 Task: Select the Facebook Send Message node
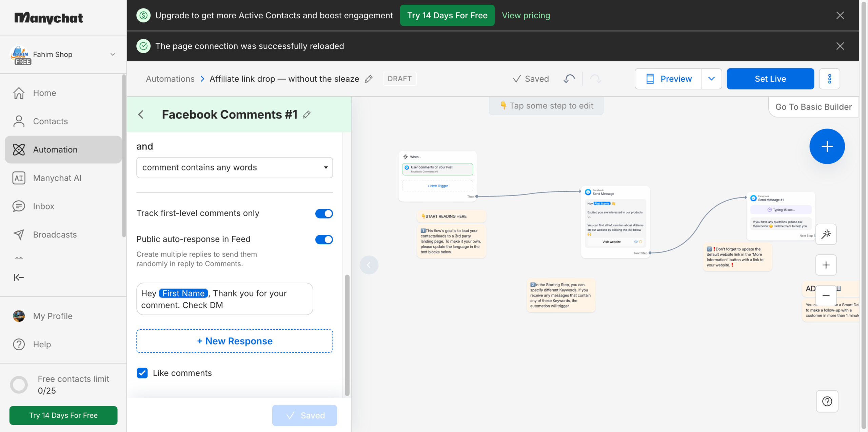[615, 222]
